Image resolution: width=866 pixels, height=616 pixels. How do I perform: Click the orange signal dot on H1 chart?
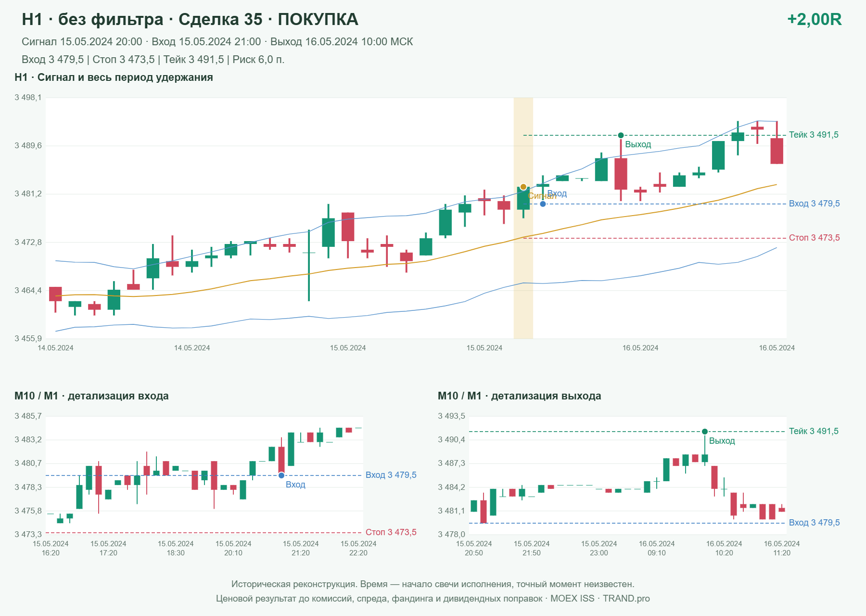pyautogui.click(x=523, y=187)
